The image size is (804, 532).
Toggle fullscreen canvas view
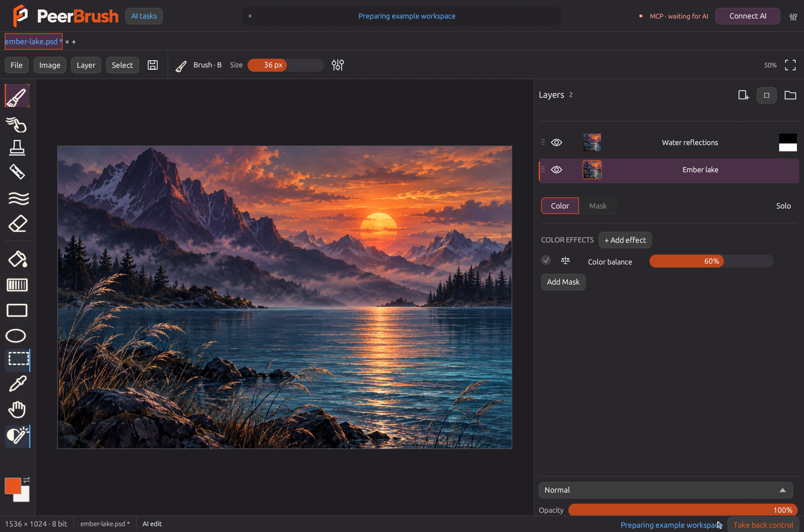(x=790, y=65)
